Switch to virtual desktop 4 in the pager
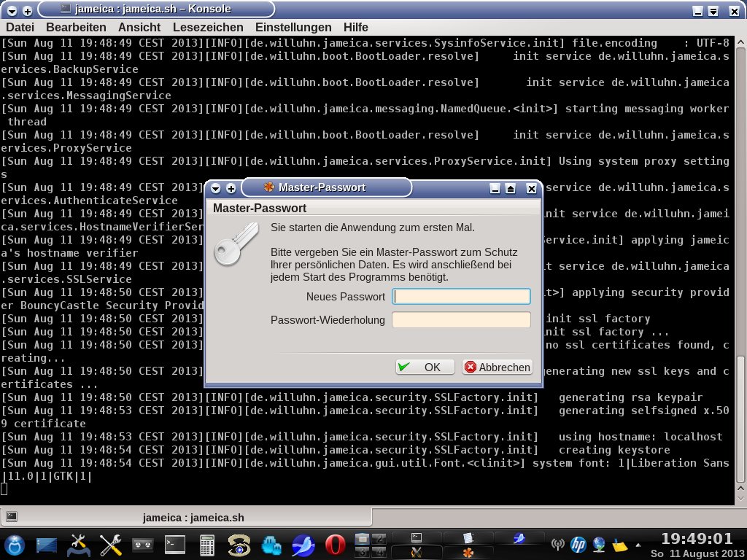This screenshot has height=560, width=747. (x=379, y=551)
